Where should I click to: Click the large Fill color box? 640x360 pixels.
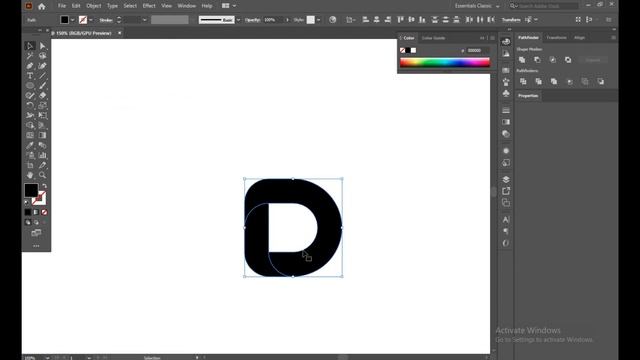[x=31, y=191]
